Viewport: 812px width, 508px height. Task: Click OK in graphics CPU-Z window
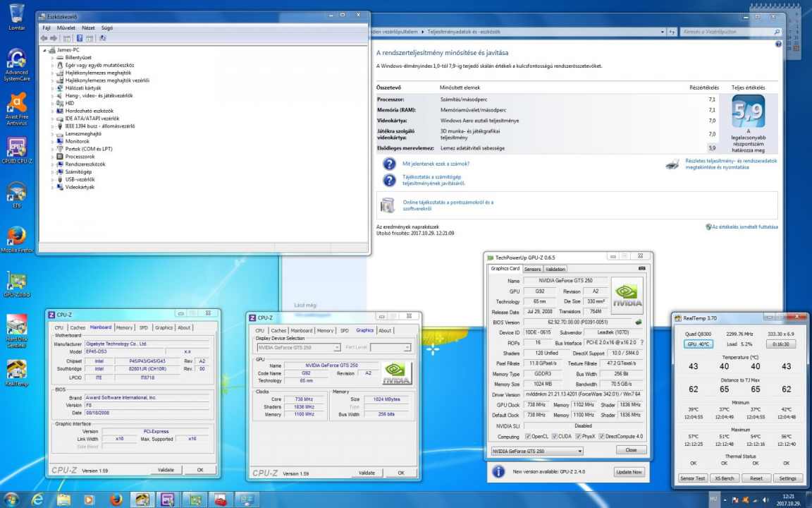coord(401,473)
